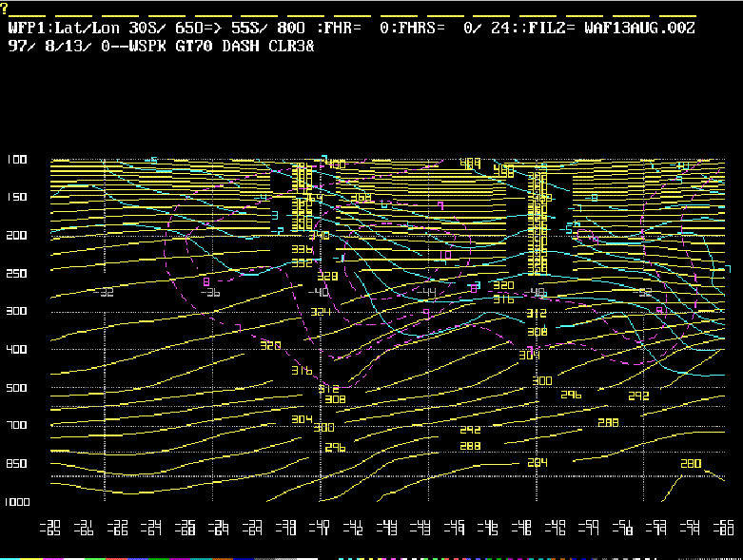Viewport: 743px width, 560px height.
Task: Click the 97/ 8/13/ 0 date text
Action: [x=59, y=47]
